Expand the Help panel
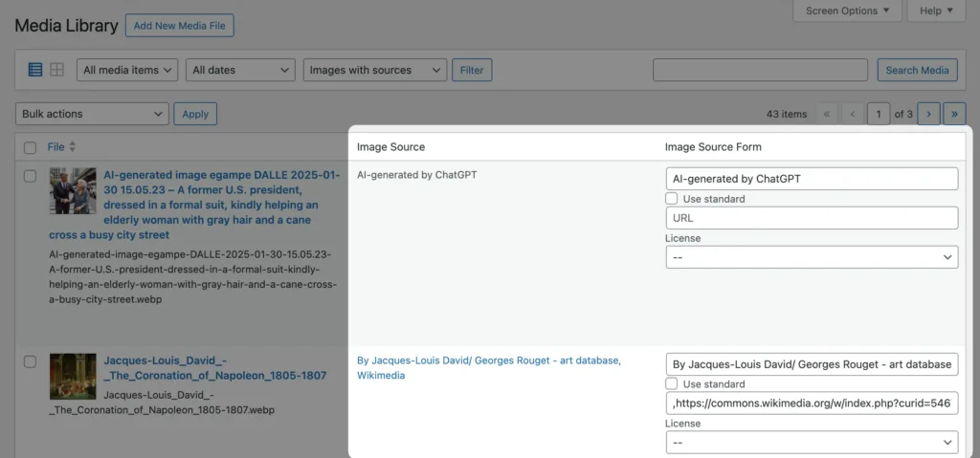The height and width of the screenshot is (458, 980). pos(936,11)
